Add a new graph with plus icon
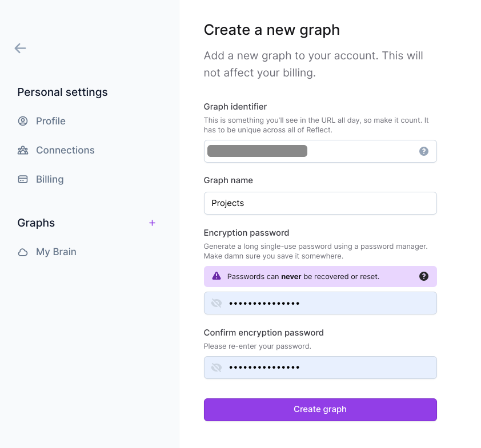The image size is (481, 448). point(152,223)
